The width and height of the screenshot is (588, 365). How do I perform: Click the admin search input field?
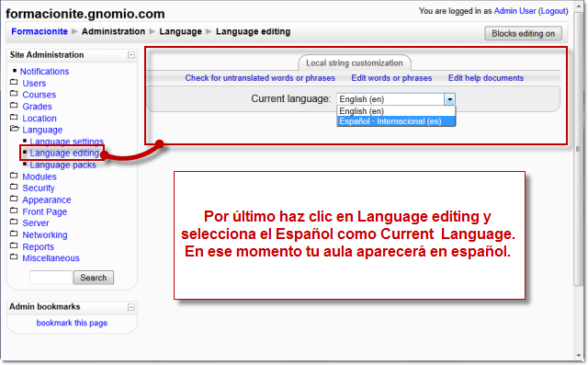(51, 278)
